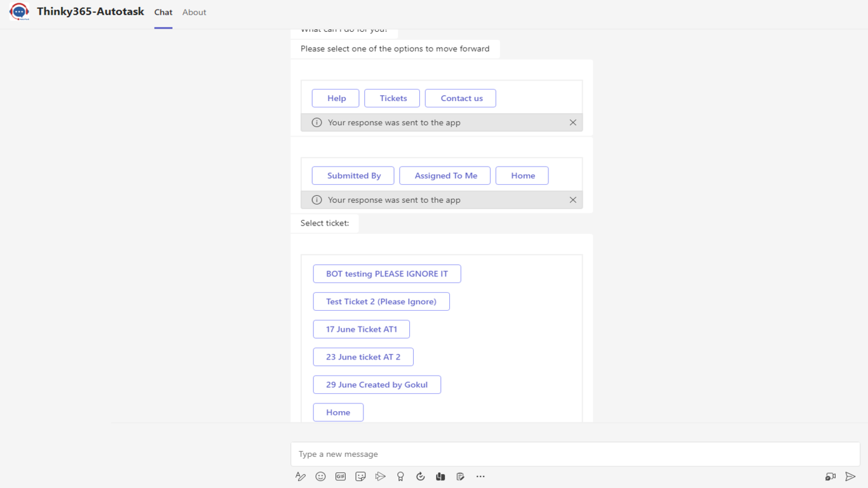Choose the "29 June Created by Gokul" ticket
This screenshot has height=488, width=868.
377,384
